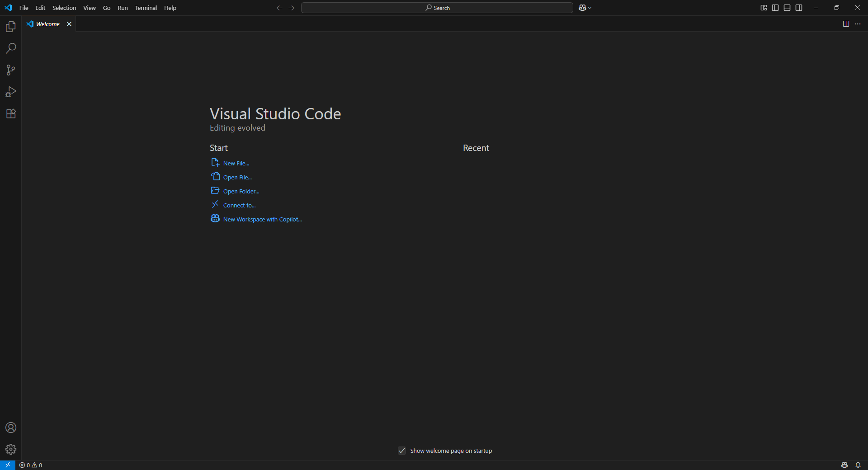Go back with the left arrow
The height and width of the screenshot is (470, 868).
279,8
